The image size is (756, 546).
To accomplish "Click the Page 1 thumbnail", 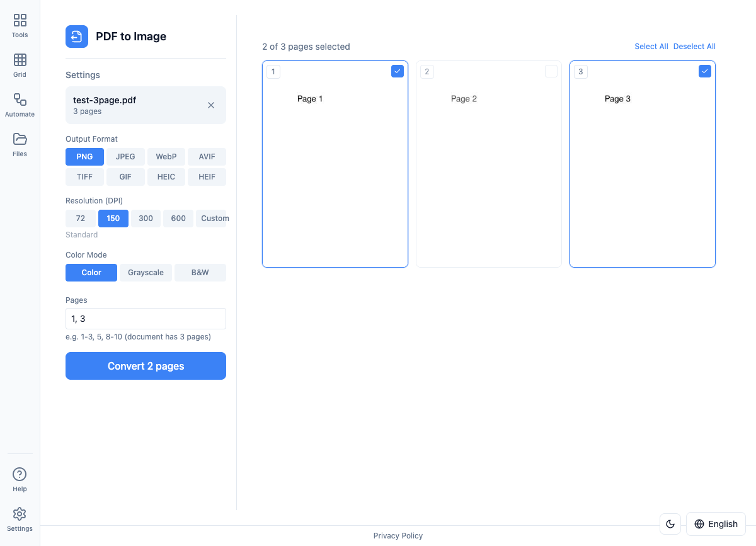I will 335,164.
